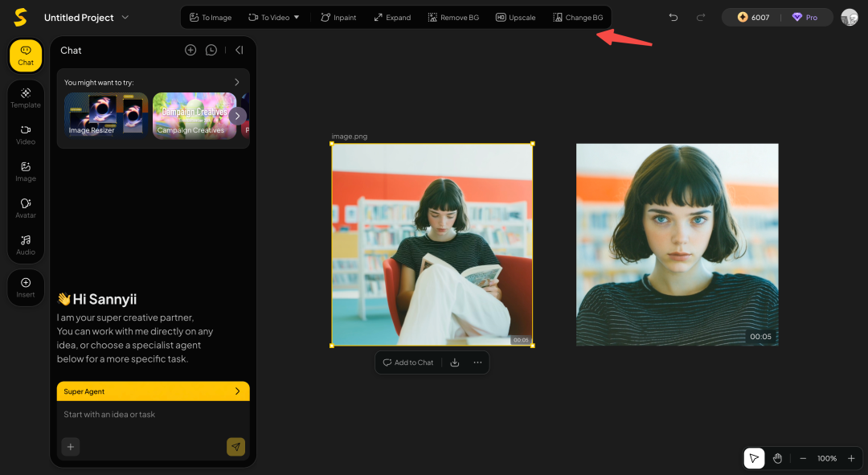Switch to the hand pan tool

tap(777, 458)
